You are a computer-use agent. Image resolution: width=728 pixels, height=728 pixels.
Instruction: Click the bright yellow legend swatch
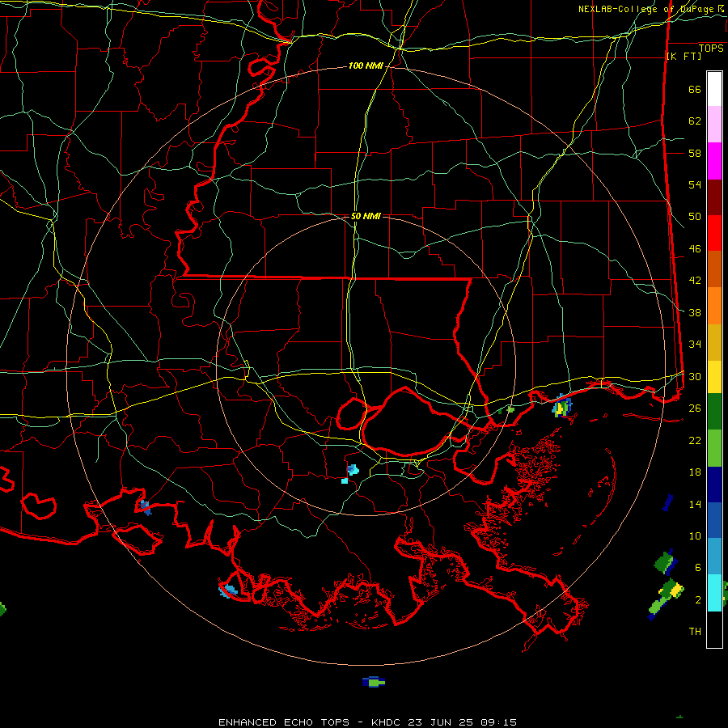click(714, 376)
